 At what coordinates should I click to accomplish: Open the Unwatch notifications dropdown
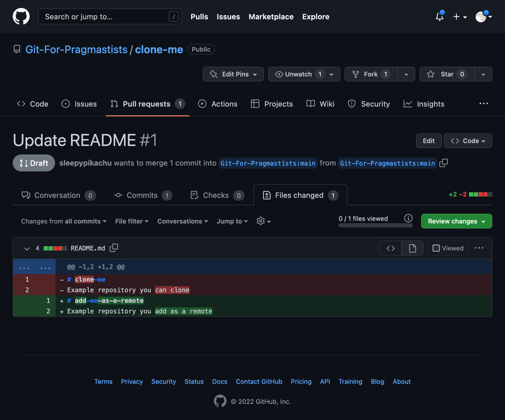click(x=304, y=74)
